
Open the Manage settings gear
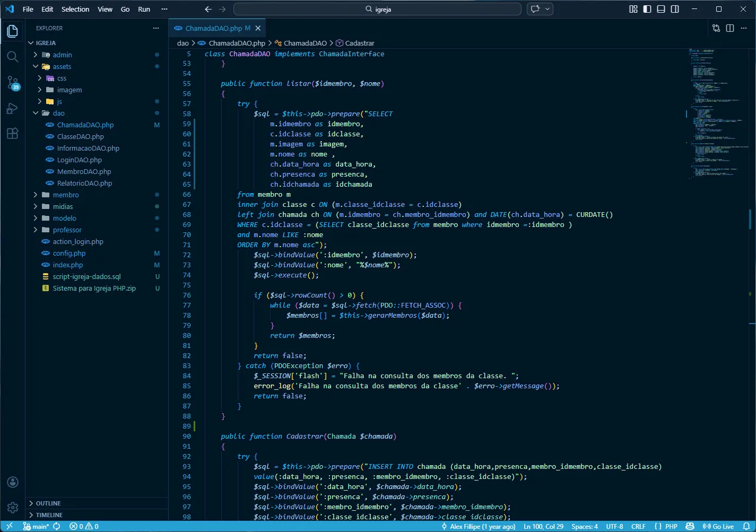(x=13, y=507)
